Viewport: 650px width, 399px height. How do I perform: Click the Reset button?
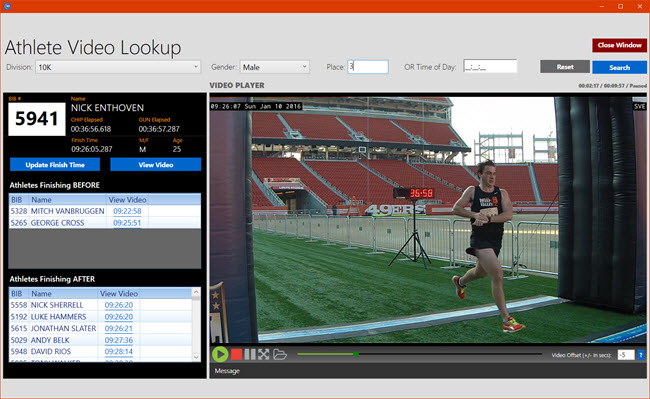point(565,67)
